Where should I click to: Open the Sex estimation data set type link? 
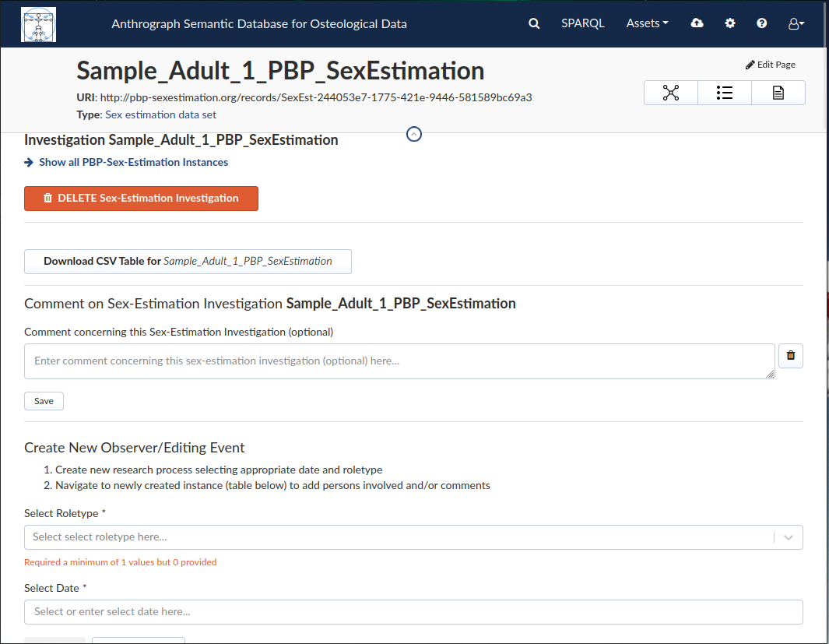pos(160,114)
